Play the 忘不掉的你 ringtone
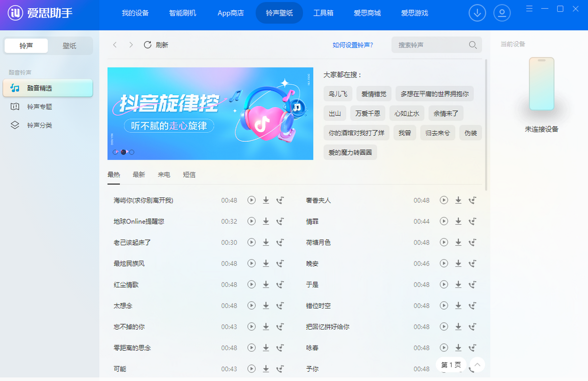Viewport: 588px width, 381px height. tap(251, 327)
